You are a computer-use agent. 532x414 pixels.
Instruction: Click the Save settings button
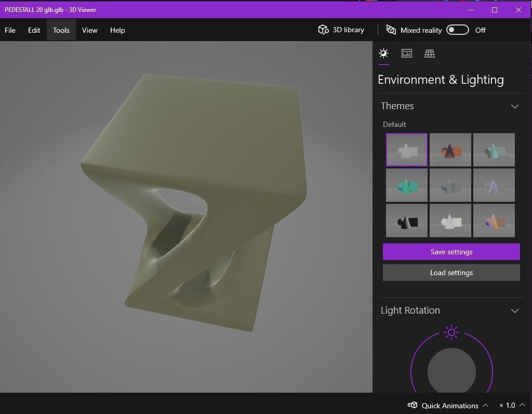point(451,252)
